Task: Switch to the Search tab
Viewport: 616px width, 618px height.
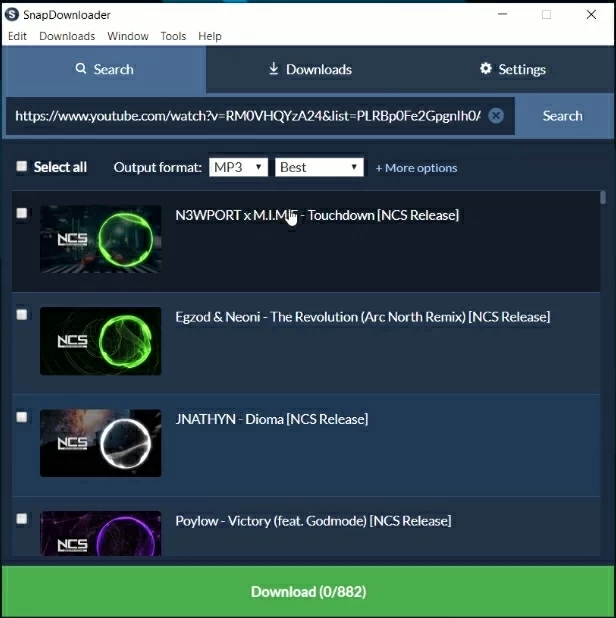Action: (x=104, y=69)
